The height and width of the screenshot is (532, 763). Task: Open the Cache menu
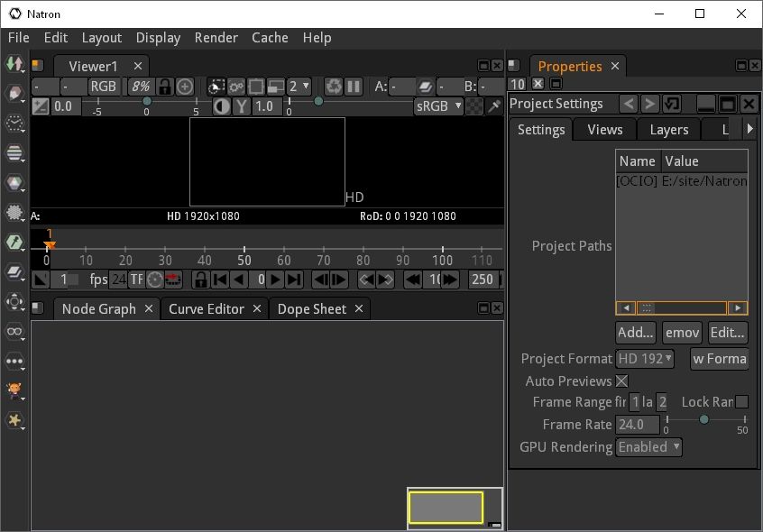[x=270, y=38]
